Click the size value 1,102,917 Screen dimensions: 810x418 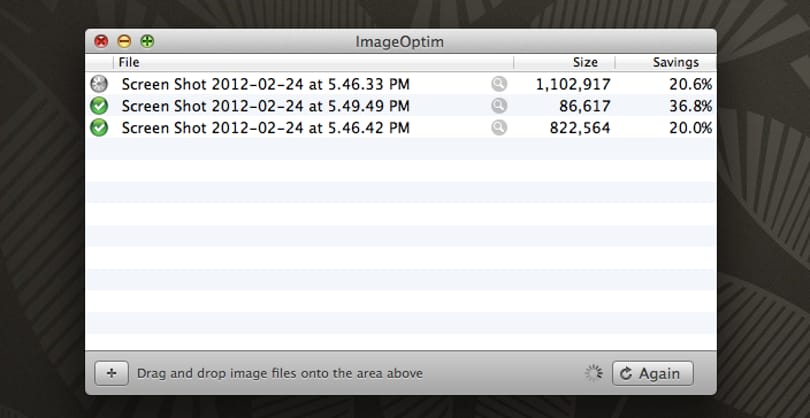coord(573,84)
